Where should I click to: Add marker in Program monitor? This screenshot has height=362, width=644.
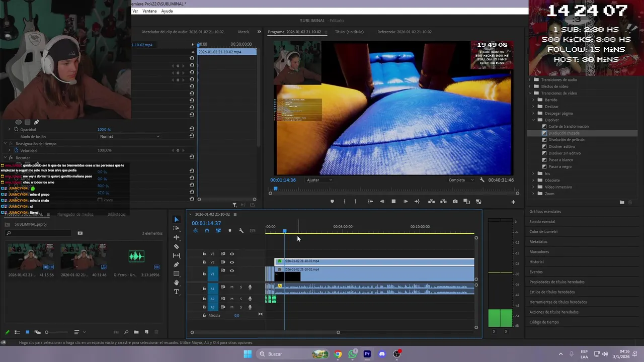pyautogui.click(x=332, y=202)
